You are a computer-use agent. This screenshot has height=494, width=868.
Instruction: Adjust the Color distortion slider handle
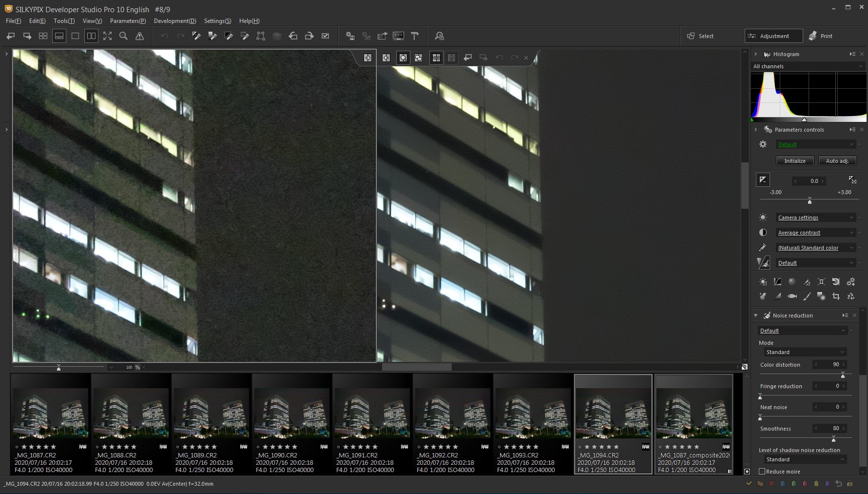[x=843, y=375]
